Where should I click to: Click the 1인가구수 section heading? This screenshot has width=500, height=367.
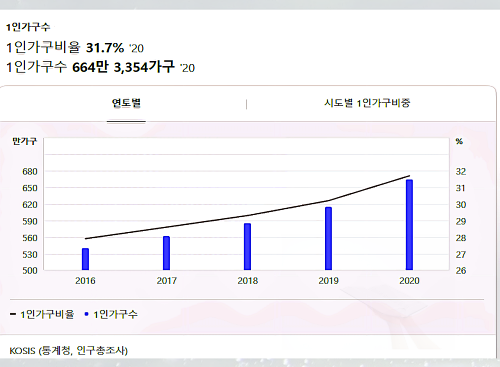[x=28, y=27]
